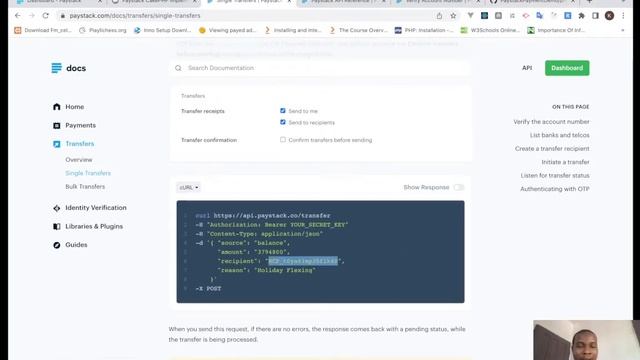Image resolution: width=640 pixels, height=360 pixels.
Task: Jump to List banks and telcos
Action: pyautogui.click(x=560, y=135)
